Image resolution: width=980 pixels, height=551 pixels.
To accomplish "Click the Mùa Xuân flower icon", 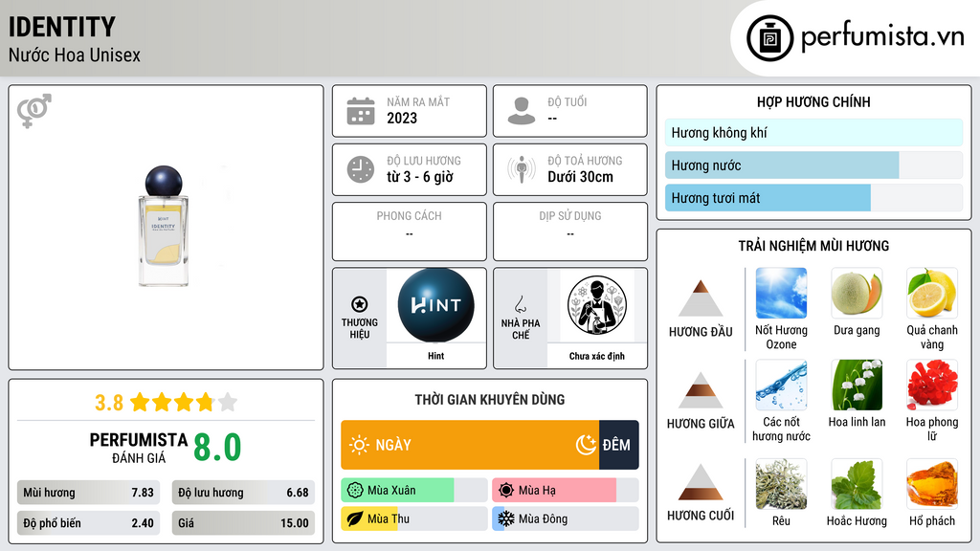I will coord(355,491).
